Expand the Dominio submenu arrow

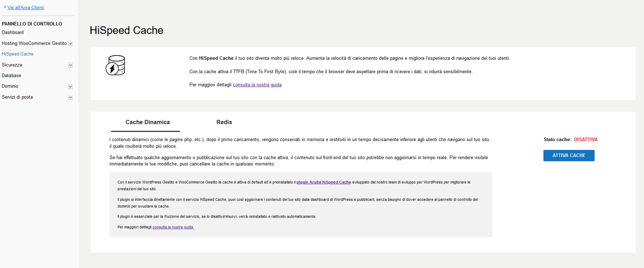pyautogui.click(x=70, y=87)
